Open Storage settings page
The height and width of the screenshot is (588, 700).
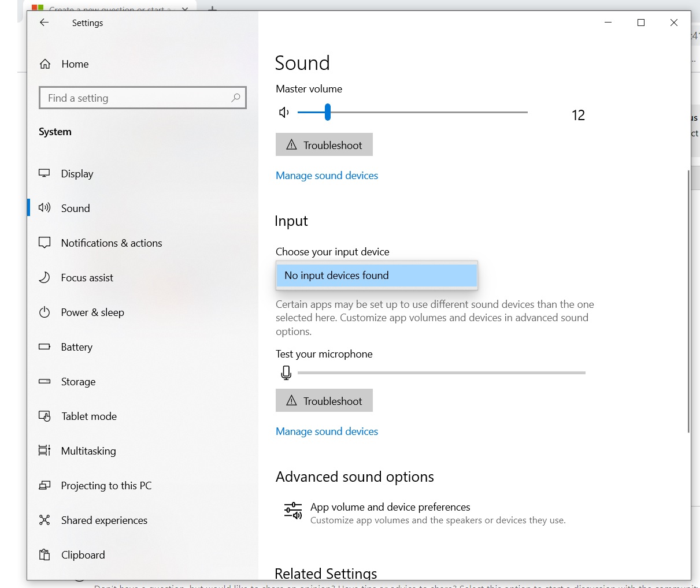(78, 381)
